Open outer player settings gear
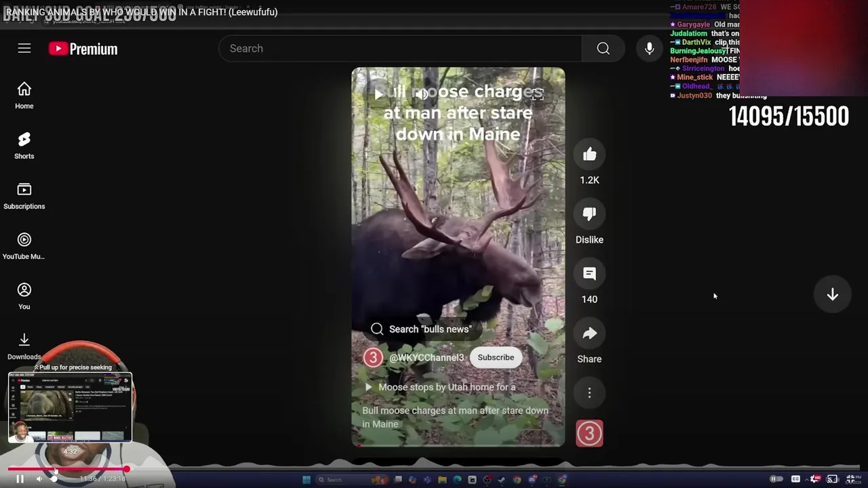The width and height of the screenshot is (868, 488). coord(814,479)
